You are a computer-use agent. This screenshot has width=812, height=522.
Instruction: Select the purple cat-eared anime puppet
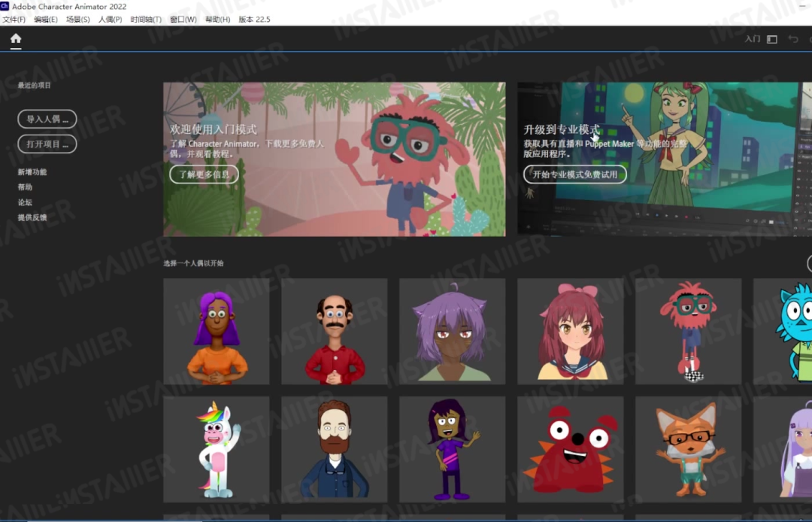point(453,332)
